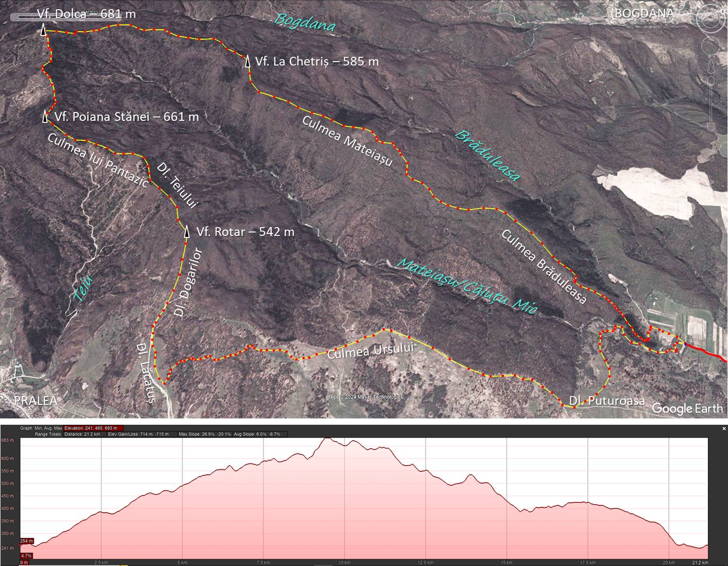Select the Vf. Poiana Stănei placemark marker
This screenshot has width=728, height=566.
45,117
